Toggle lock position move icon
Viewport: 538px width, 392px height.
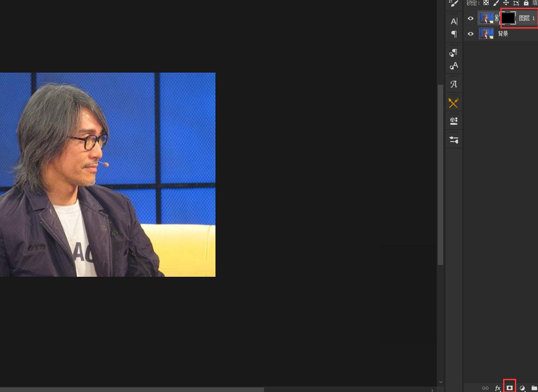coord(506,3)
